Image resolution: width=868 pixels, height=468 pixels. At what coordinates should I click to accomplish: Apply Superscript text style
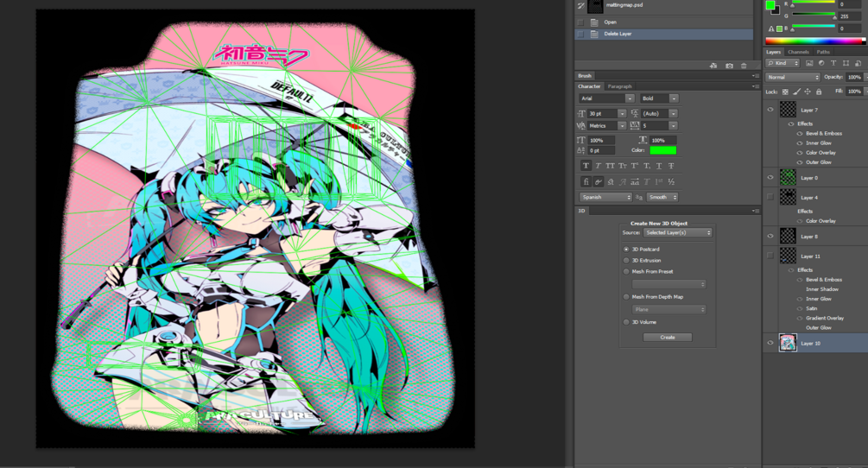point(635,166)
